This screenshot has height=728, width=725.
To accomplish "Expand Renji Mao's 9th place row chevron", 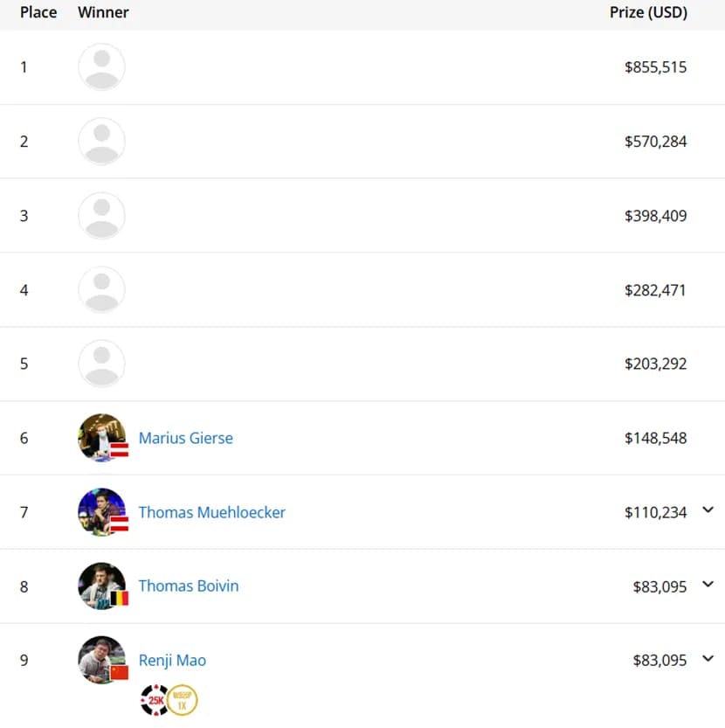I will (708, 658).
